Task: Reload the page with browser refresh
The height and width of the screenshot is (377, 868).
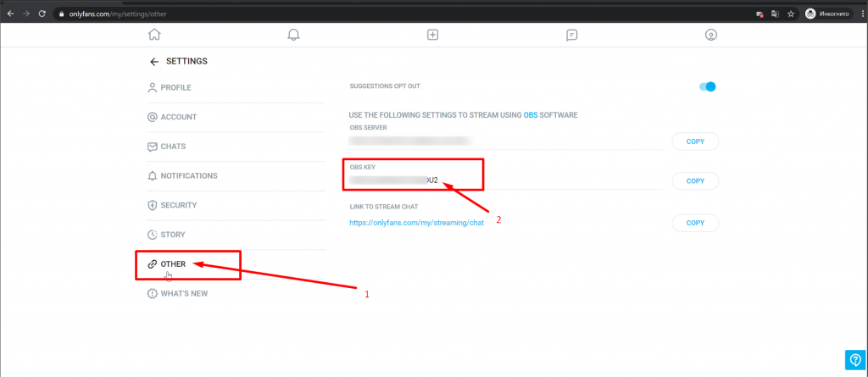Action: point(42,14)
